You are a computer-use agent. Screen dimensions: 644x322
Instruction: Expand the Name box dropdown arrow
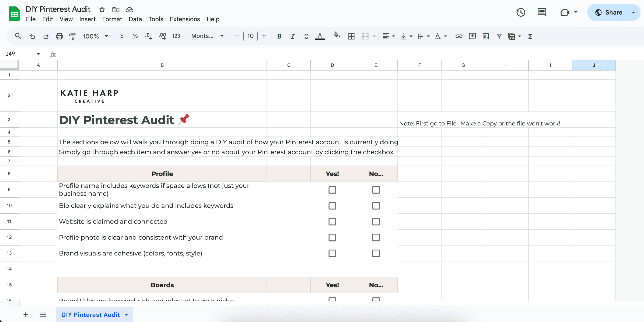[38, 54]
